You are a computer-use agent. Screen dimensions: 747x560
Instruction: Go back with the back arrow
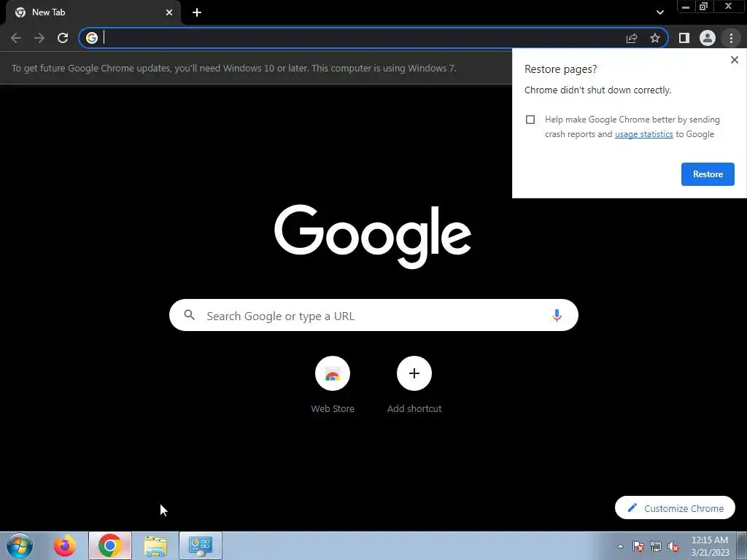[x=16, y=38]
